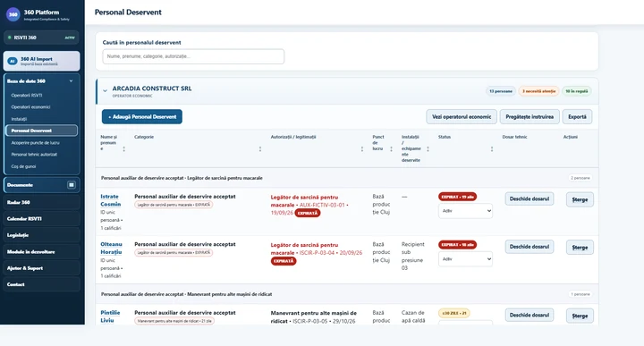Open dosarul for Olteanu Horațiu
This screenshot has height=346, width=644.
[x=529, y=247]
